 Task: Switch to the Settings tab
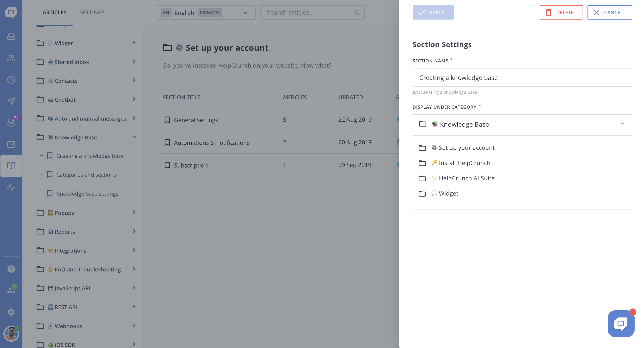(x=92, y=13)
